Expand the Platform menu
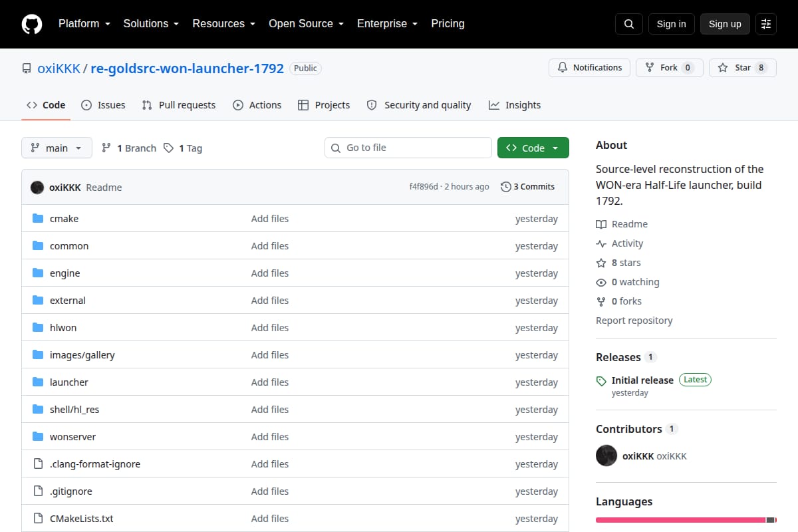Viewport: 798px width, 532px height. pyautogui.click(x=84, y=23)
